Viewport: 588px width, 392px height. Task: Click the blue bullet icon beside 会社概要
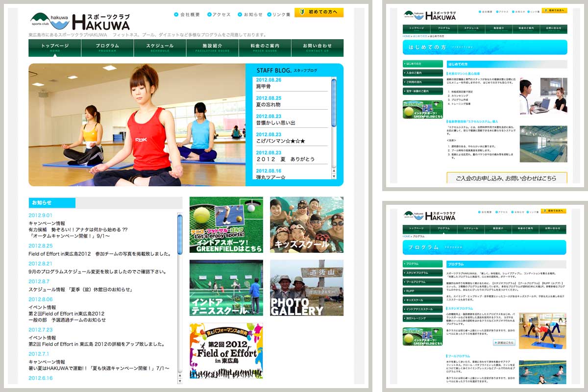click(176, 15)
